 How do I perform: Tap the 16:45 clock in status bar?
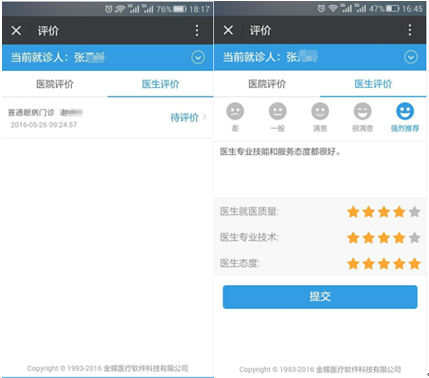point(412,9)
